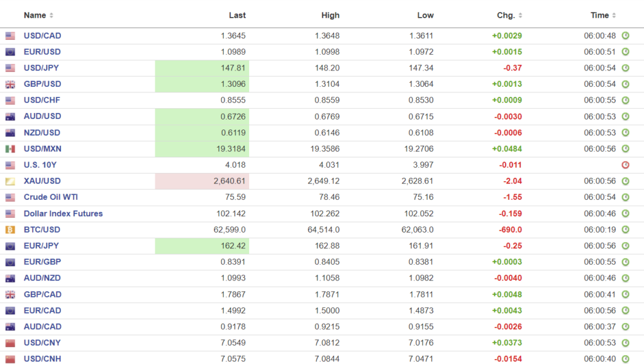Viewport: 644px width, 364px height.
Task: Sort by Time column sort arrows
Action: coord(614,16)
